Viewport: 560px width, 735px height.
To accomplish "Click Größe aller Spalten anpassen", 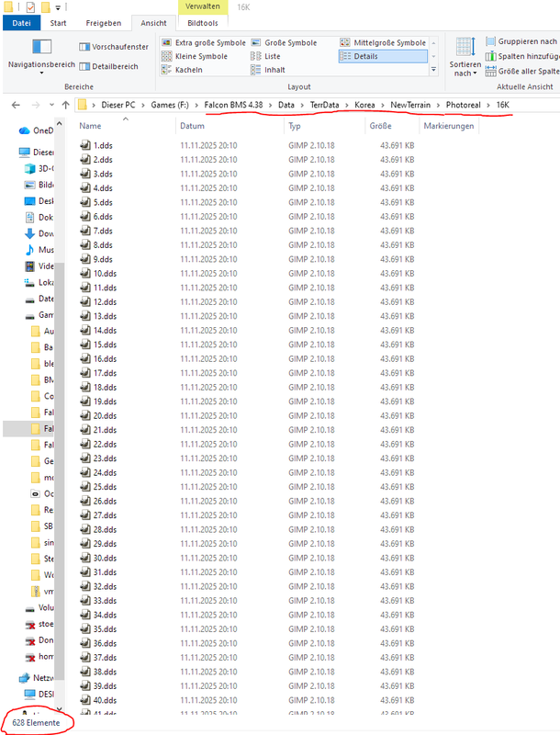I will click(522, 72).
